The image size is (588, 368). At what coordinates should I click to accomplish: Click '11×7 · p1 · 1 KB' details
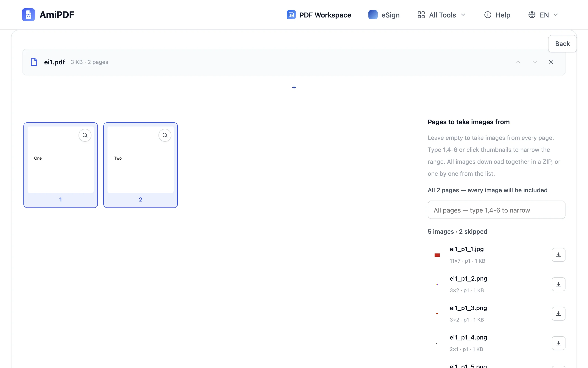point(467,261)
